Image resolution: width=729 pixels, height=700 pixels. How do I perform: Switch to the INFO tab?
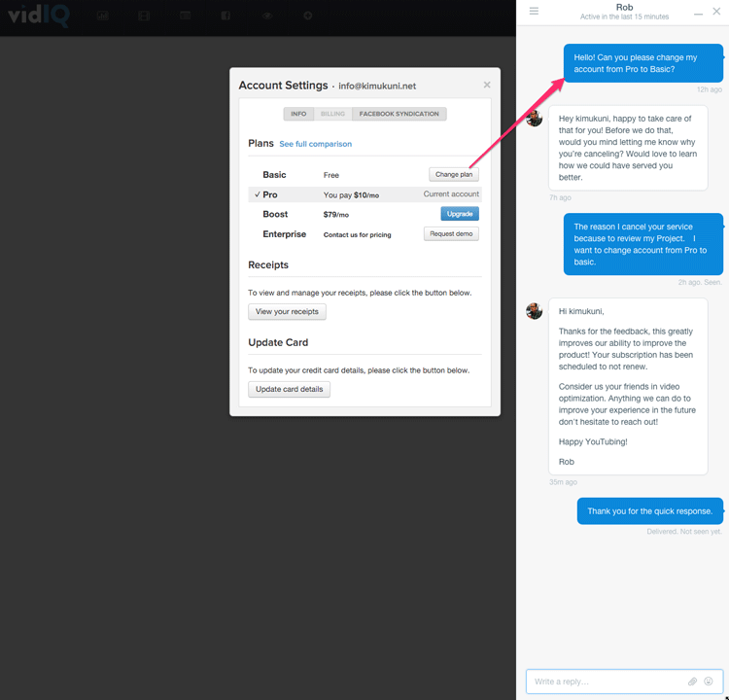tap(298, 114)
